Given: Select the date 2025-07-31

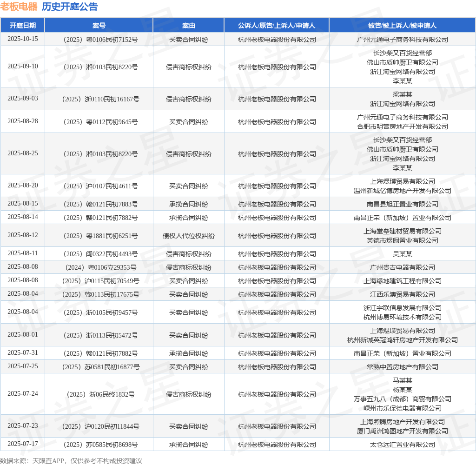Looking at the screenshot, I should click(x=23, y=353).
